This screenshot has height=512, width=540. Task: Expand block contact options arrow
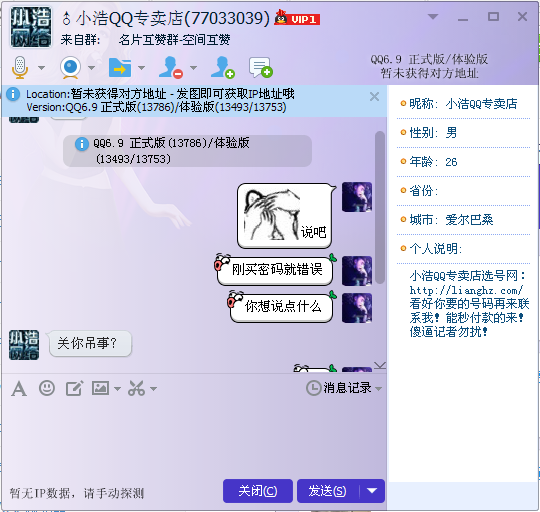pyautogui.click(x=194, y=67)
